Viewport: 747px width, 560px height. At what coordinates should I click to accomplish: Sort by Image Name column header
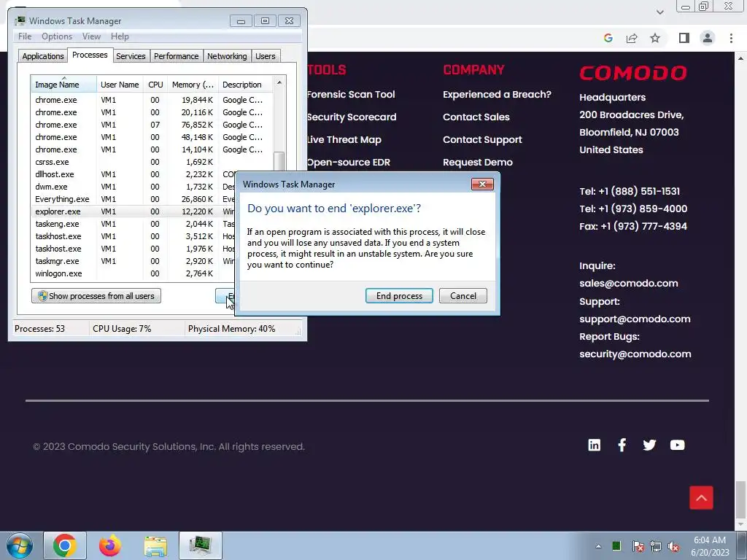coord(64,85)
